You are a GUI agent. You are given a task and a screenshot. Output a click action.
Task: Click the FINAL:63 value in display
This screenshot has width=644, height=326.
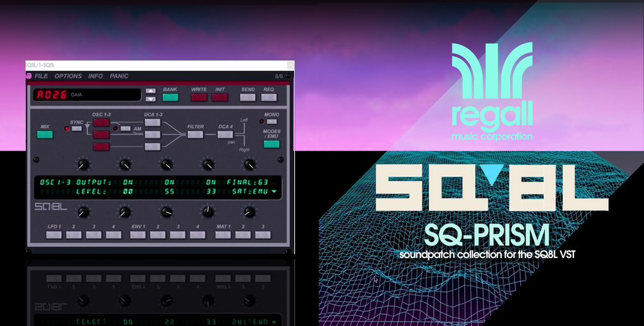coord(247,182)
